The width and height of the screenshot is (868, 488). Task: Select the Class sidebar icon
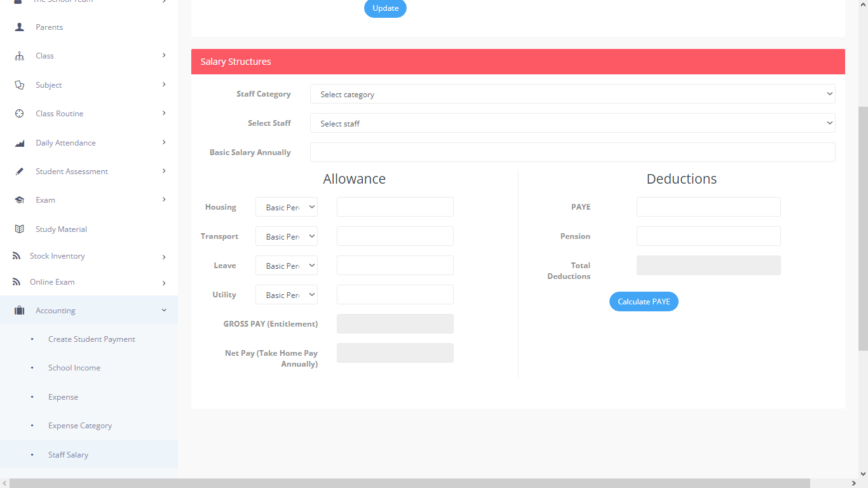[x=18, y=55]
